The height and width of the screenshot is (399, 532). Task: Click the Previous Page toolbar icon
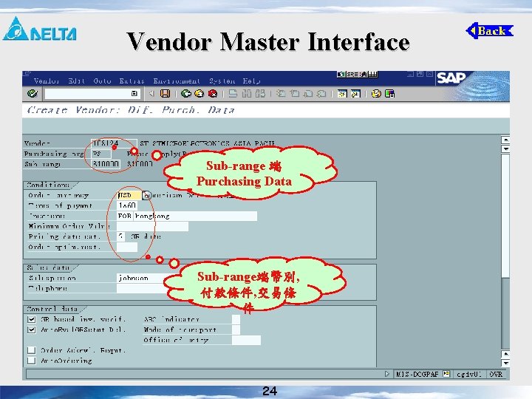[295, 94]
